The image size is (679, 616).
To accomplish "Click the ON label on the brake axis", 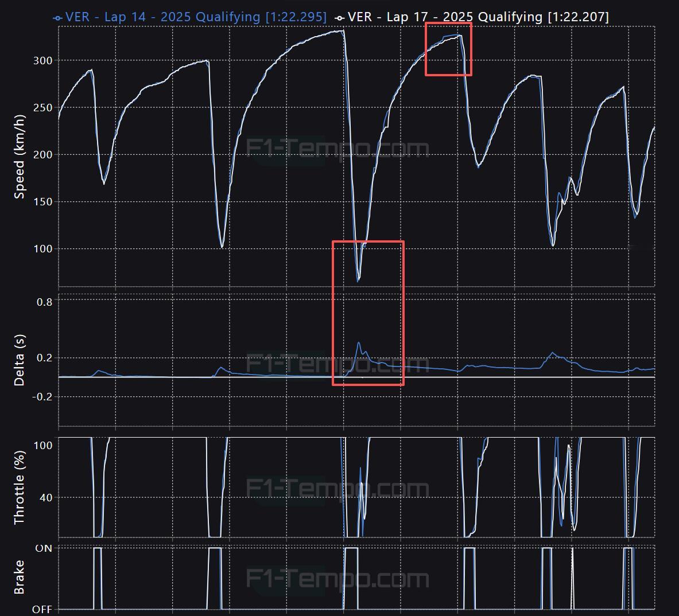I will (x=44, y=548).
